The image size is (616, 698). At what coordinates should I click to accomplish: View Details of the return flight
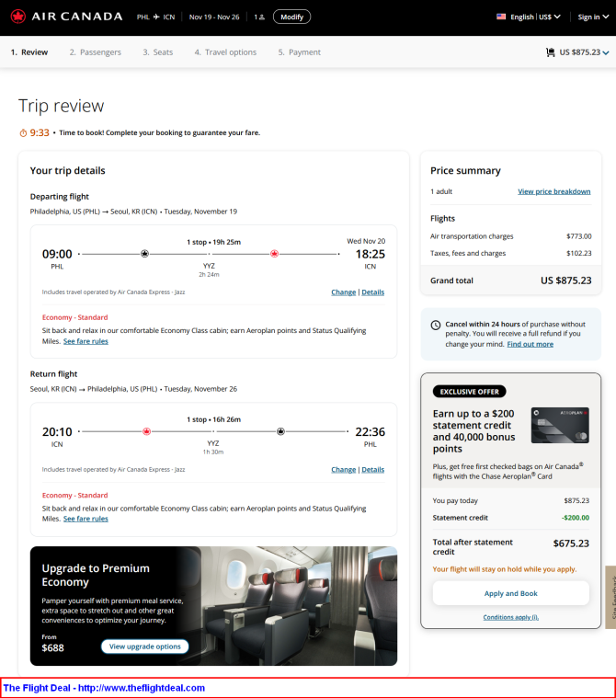373,470
